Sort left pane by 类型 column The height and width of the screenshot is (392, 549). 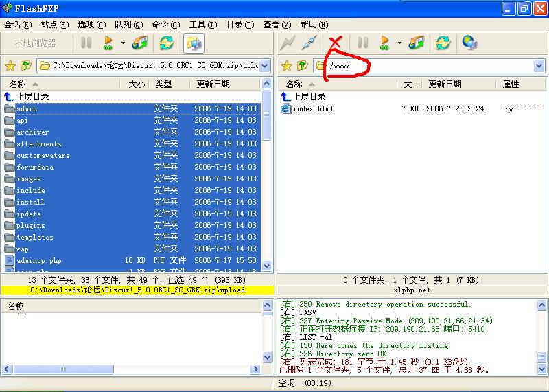pos(169,84)
